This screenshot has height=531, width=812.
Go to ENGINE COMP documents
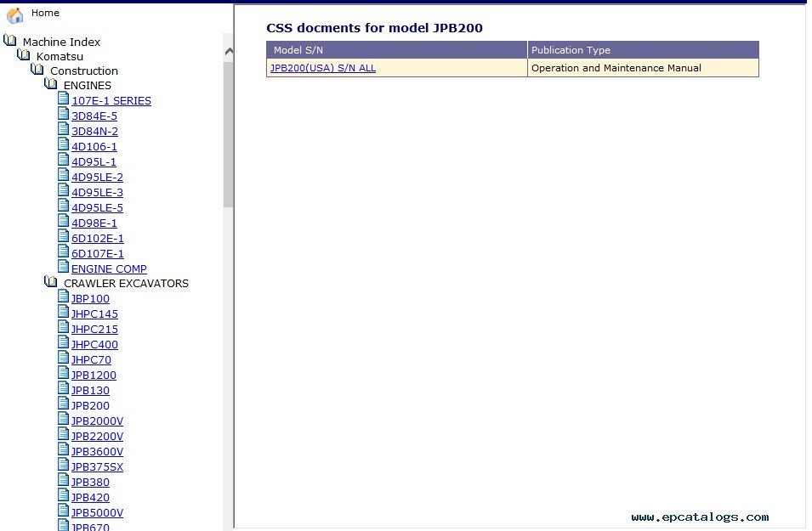[110, 269]
